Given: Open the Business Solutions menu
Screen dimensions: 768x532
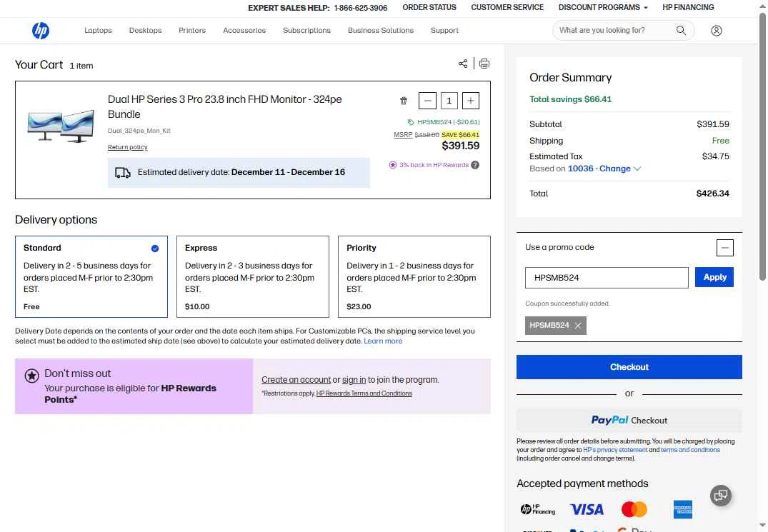Looking at the screenshot, I should pyautogui.click(x=381, y=30).
